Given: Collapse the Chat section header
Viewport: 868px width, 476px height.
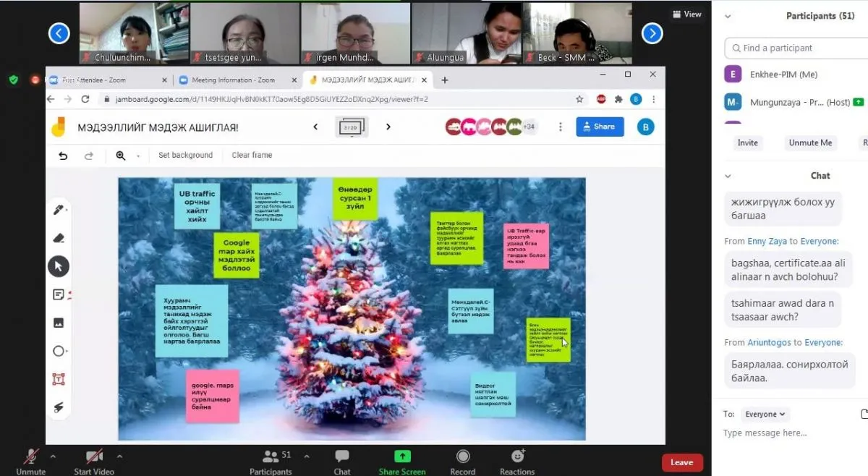Looking at the screenshot, I should pyautogui.click(x=728, y=176).
